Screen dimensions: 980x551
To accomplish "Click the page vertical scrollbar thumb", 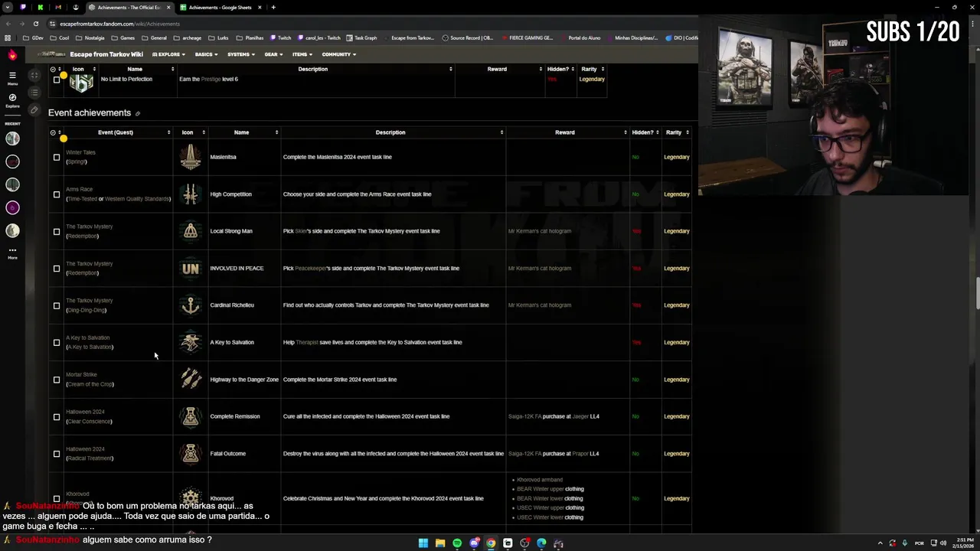I will click(x=977, y=295).
